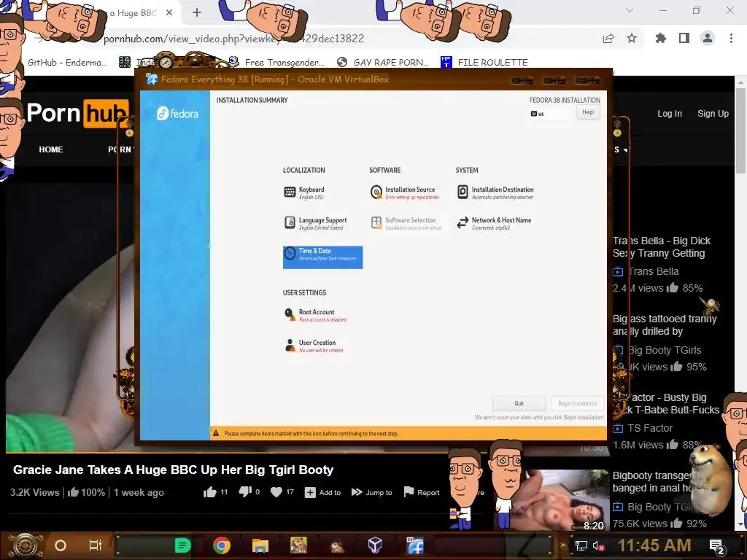Viewport: 747px width, 560px height.
Task: Open the Chrome profile avatar menu
Action: coord(708,38)
